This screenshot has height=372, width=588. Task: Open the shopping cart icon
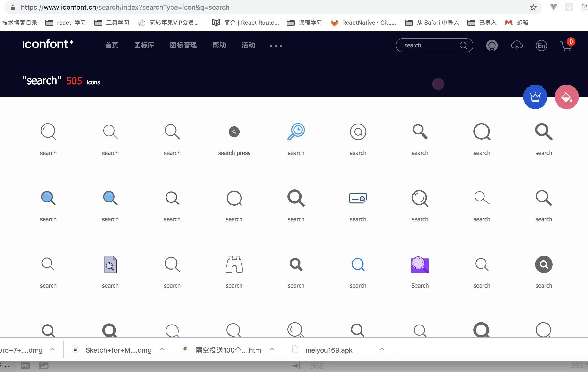click(x=566, y=46)
